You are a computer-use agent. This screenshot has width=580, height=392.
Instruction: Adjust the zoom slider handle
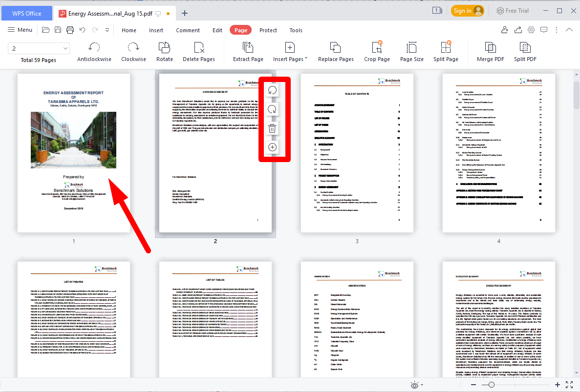point(491,385)
